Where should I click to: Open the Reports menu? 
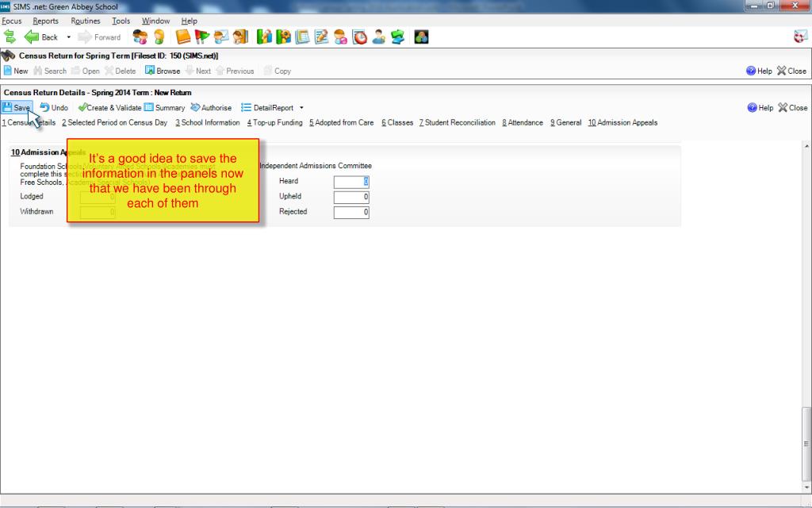coord(45,21)
